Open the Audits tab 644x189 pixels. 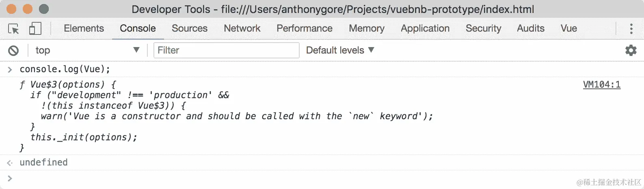[530, 28]
